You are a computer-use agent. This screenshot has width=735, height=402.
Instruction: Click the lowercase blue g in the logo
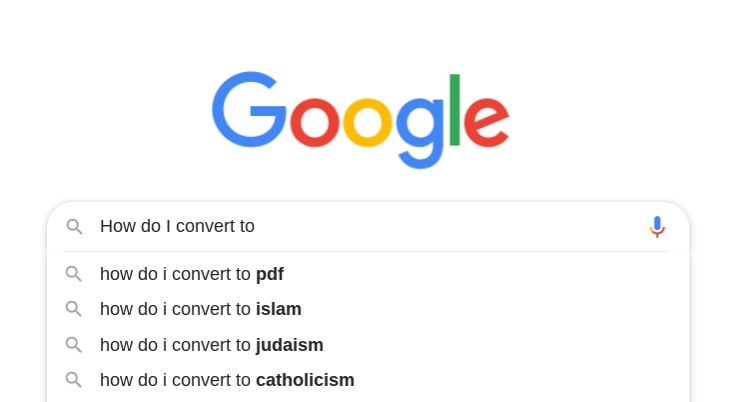point(420,134)
